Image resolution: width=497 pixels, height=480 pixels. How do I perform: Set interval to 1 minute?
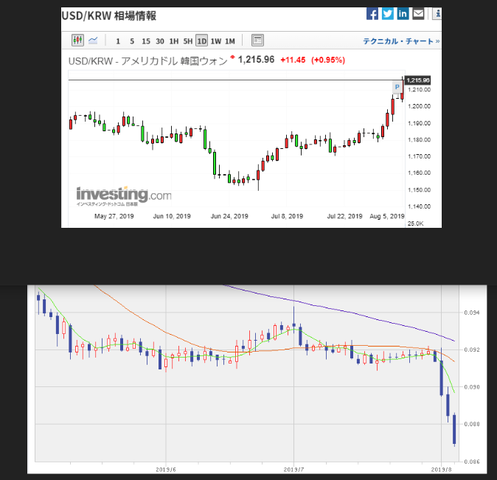[118, 41]
